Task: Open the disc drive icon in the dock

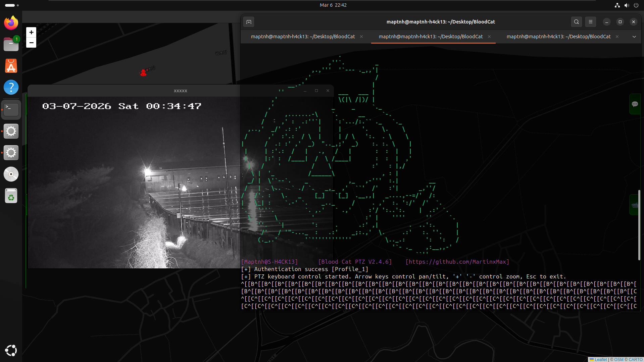Action: click(11, 174)
